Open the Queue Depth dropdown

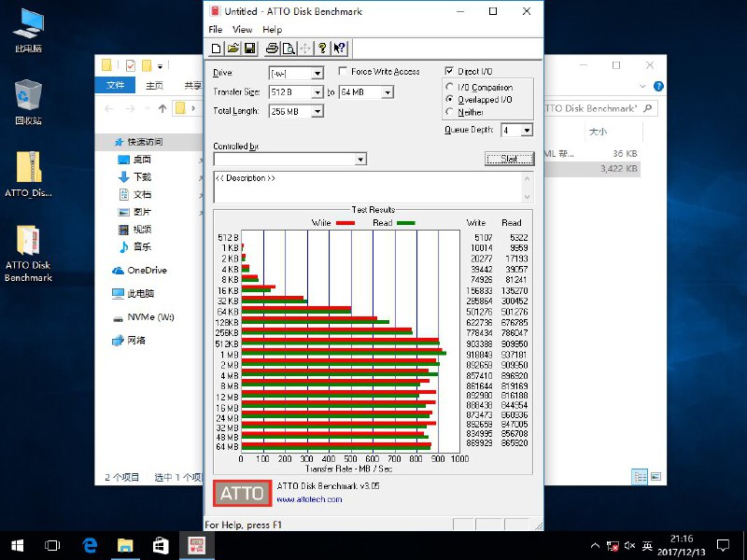click(527, 130)
